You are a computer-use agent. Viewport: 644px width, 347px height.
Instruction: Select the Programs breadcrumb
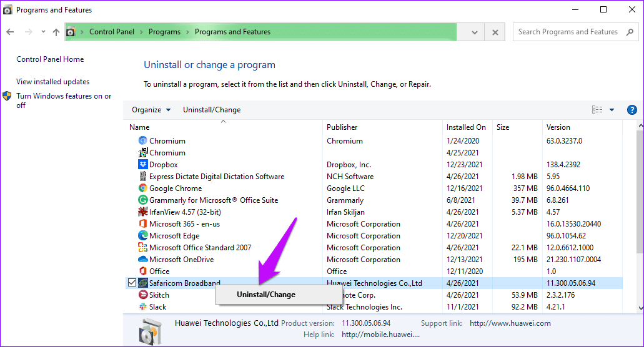click(164, 32)
